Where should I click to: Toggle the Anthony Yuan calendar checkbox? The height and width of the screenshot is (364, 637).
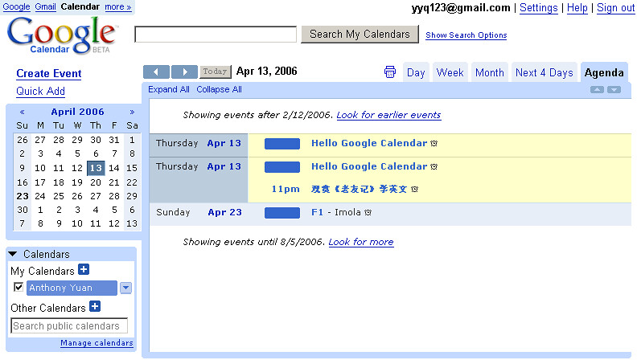point(18,288)
